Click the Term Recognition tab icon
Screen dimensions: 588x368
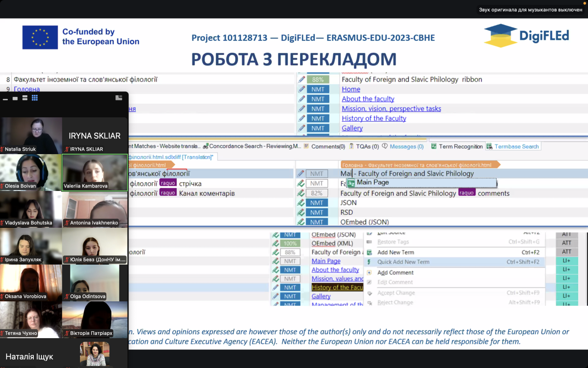click(434, 146)
